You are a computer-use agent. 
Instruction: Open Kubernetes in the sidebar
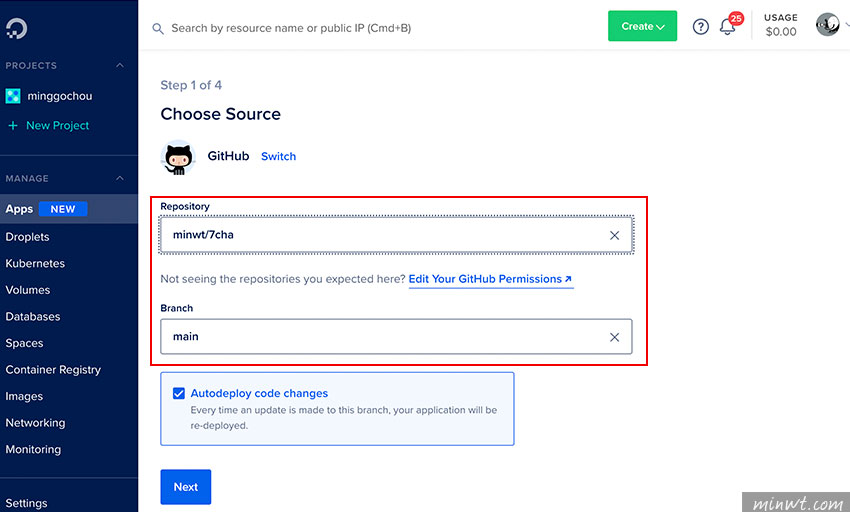[x=35, y=264]
